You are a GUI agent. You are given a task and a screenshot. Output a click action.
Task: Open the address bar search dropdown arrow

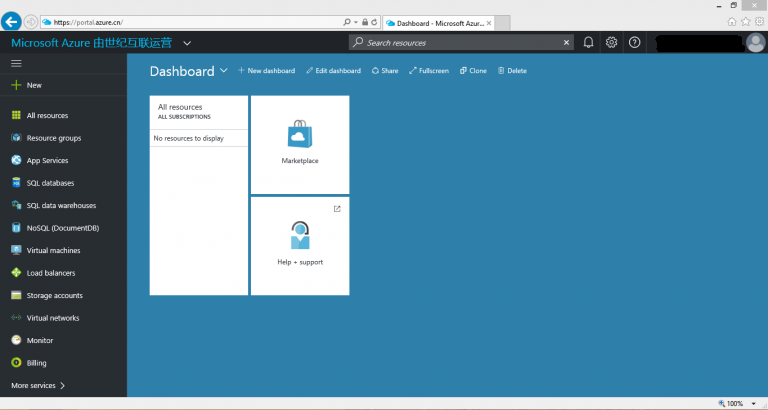(x=356, y=22)
